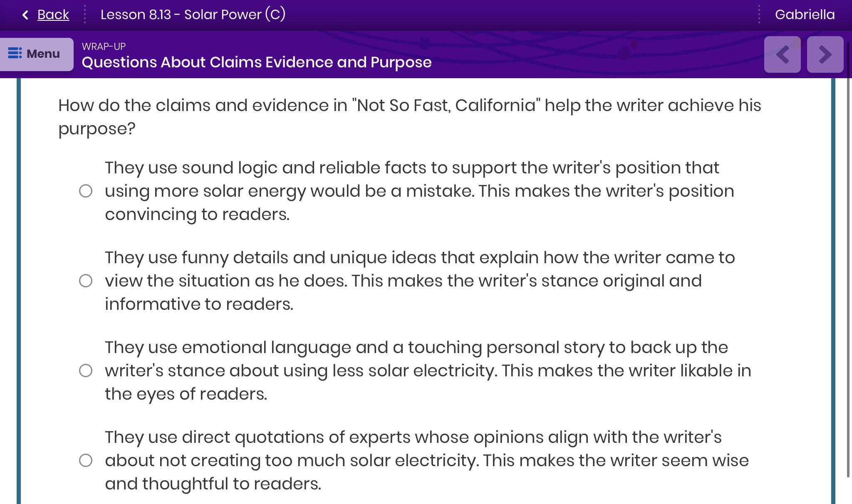The height and width of the screenshot is (504, 852).
Task: Pick the 'emotional language' radio button
Action: click(x=86, y=371)
